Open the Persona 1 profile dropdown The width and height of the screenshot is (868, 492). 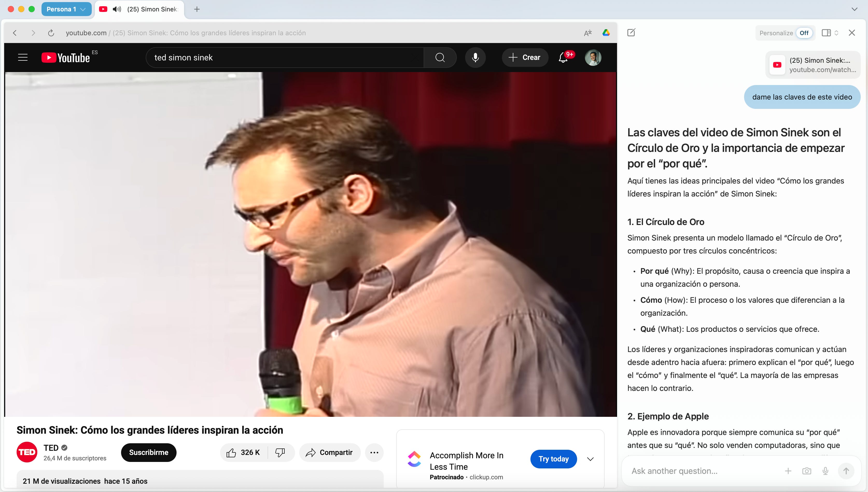pyautogui.click(x=66, y=9)
